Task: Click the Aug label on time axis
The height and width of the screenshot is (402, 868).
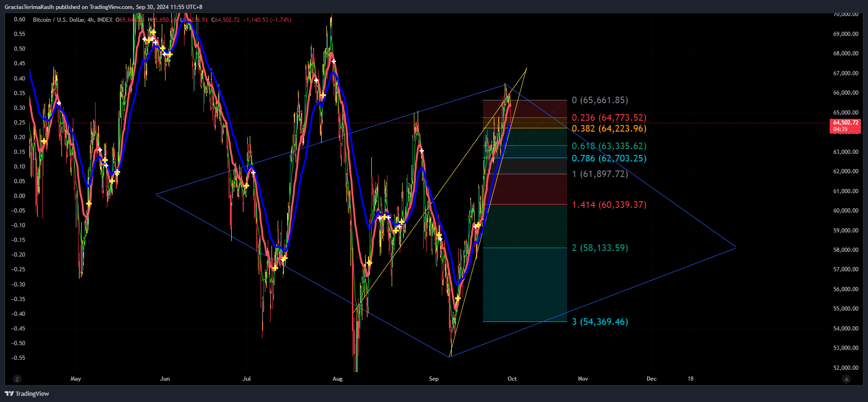Action: coord(337,379)
